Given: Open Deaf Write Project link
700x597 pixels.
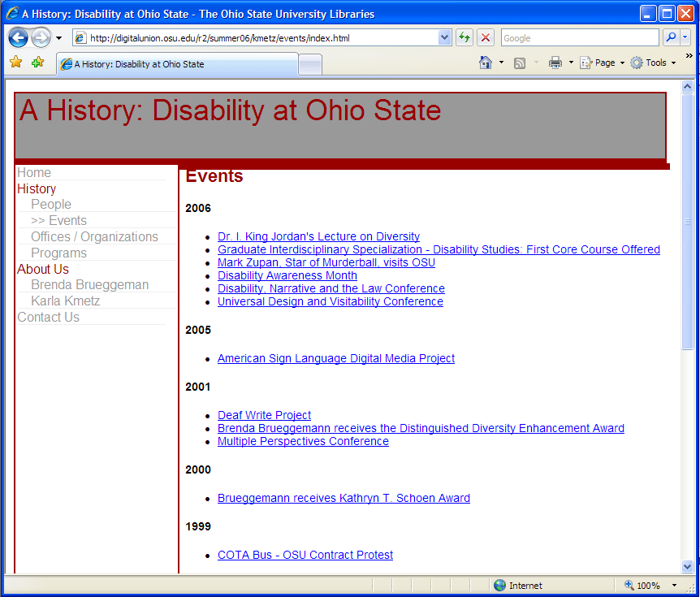Looking at the screenshot, I should (x=264, y=415).
